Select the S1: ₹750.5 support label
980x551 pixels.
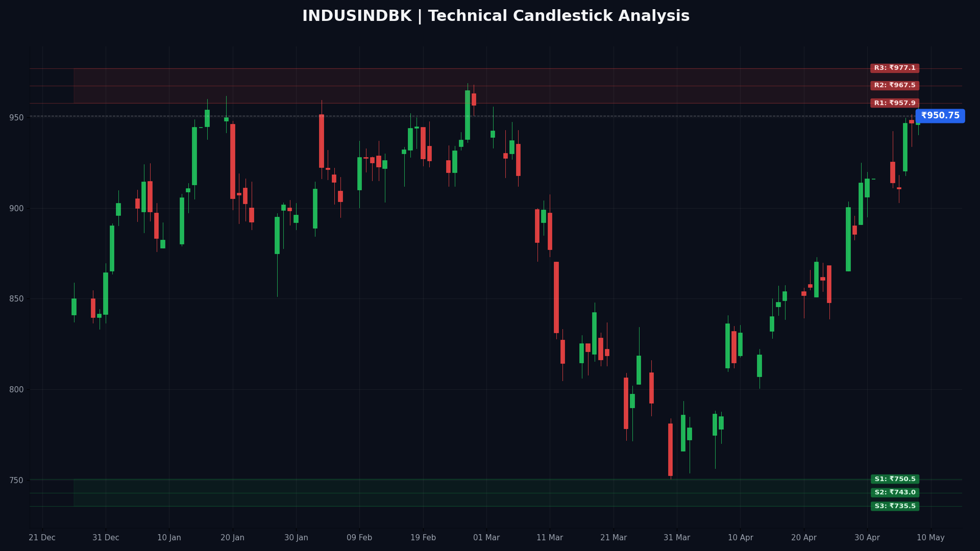coord(895,479)
